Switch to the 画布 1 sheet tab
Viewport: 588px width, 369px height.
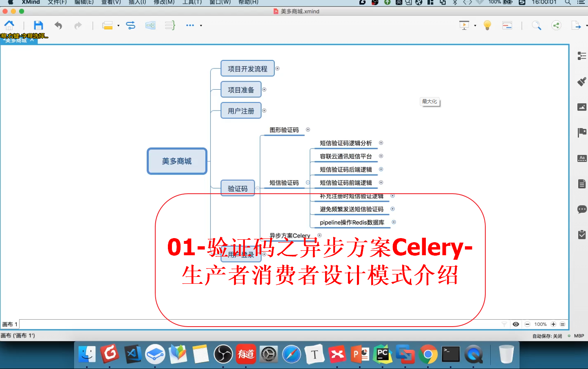10,324
